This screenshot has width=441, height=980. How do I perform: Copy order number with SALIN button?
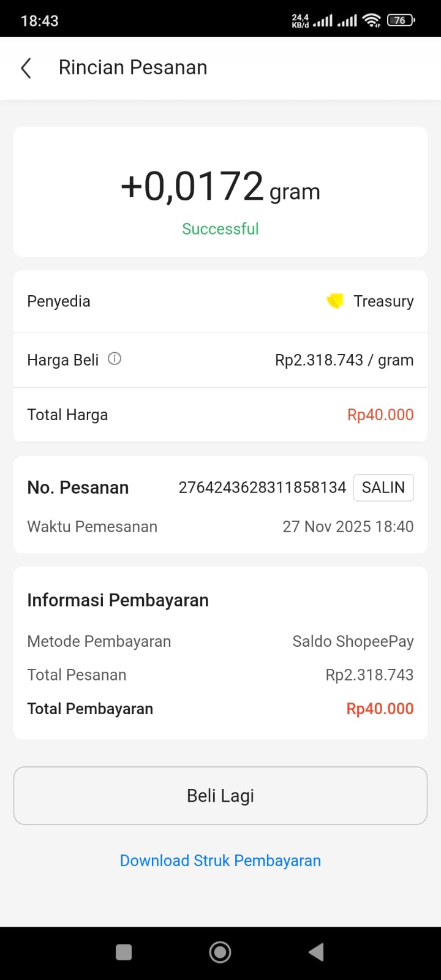[x=383, y=488]
